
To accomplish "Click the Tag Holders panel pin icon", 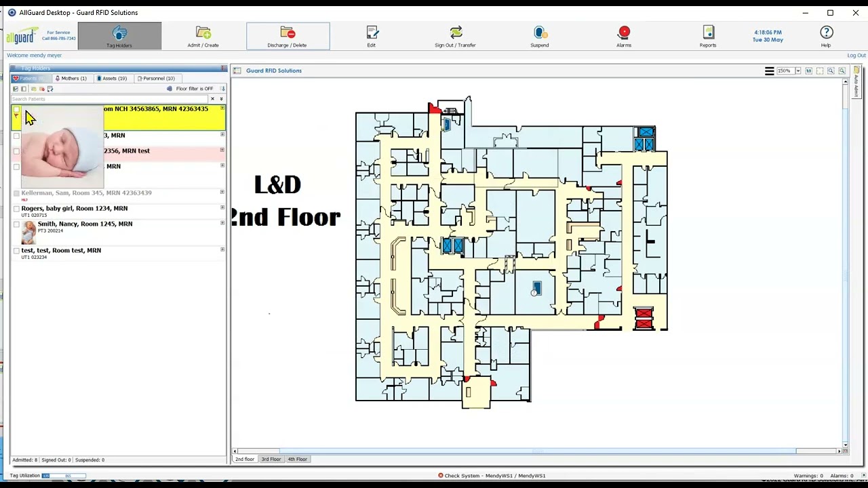I will (x=223, y=68).
